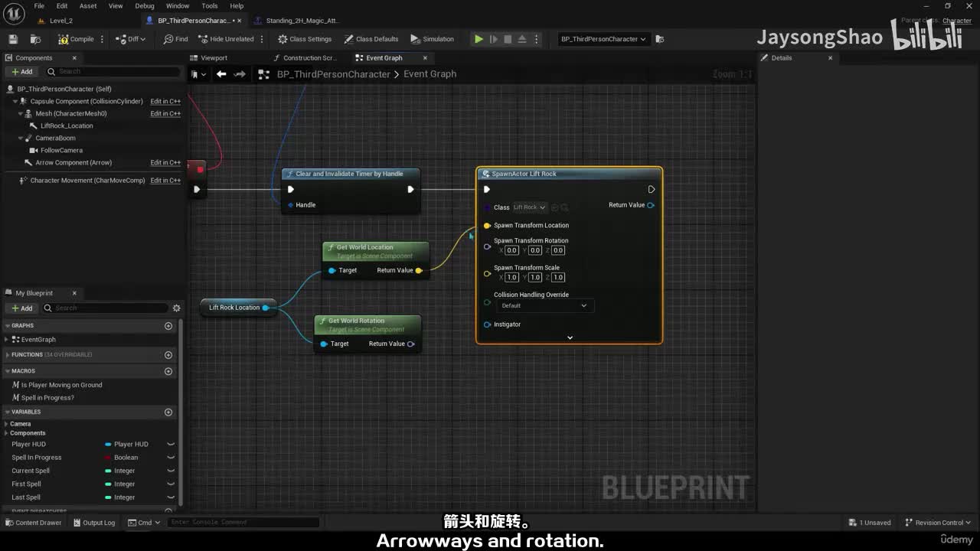Open the Compile options three-dot menu
The image size is (980, 551).
point(102,39)
